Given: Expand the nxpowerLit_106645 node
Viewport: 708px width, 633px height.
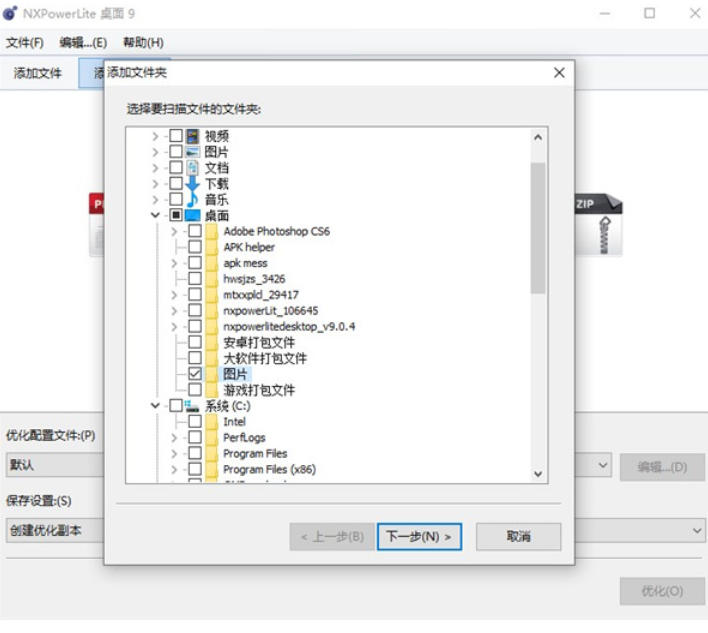Looking at the screenshot, I should [174, 310].
